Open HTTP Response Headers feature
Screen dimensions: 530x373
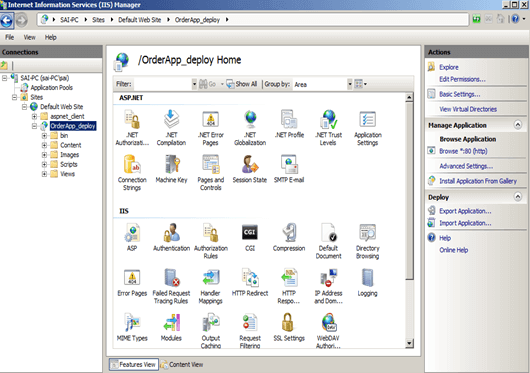pyautogui.click(x=289, y=287)
